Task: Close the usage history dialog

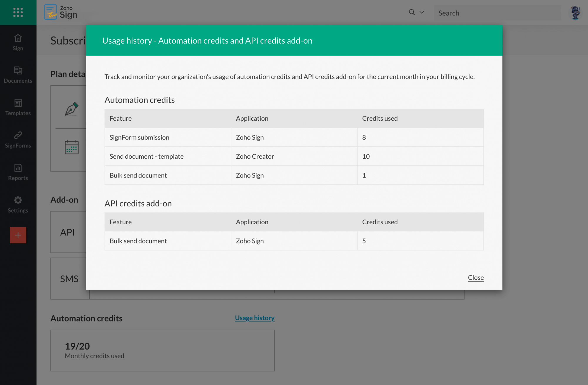Action: point(476,278)
